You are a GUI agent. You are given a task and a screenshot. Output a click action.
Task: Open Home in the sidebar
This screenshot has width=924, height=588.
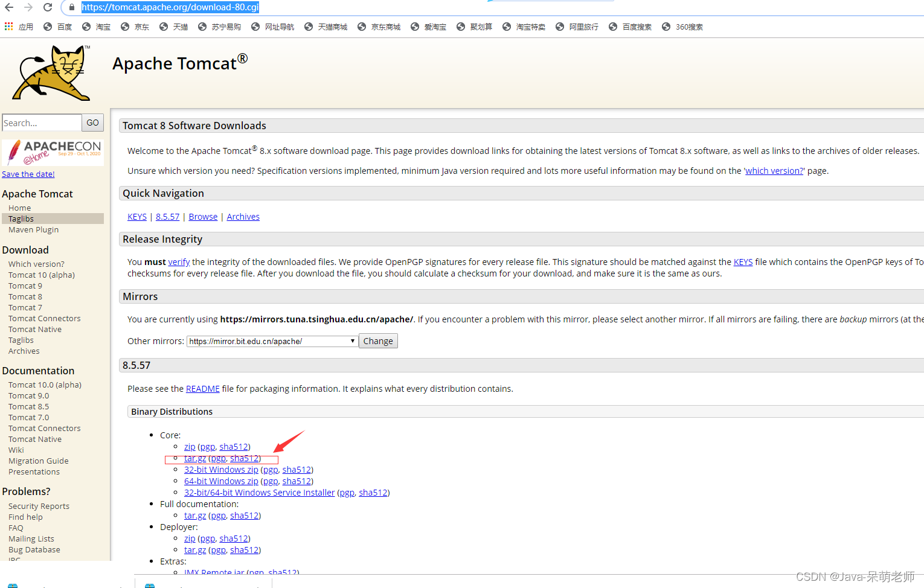coord(20,208)
